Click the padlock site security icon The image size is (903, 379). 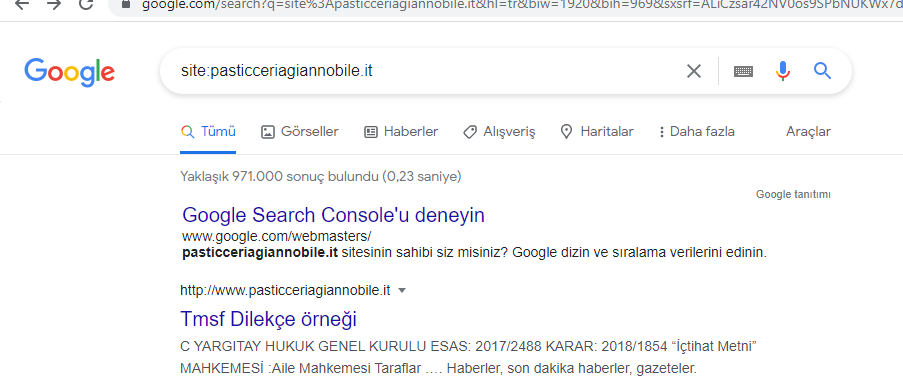(x=127, y=3)
